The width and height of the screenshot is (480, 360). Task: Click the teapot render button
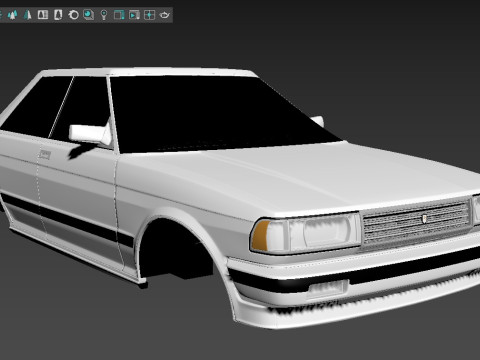(x=165, y=15)
